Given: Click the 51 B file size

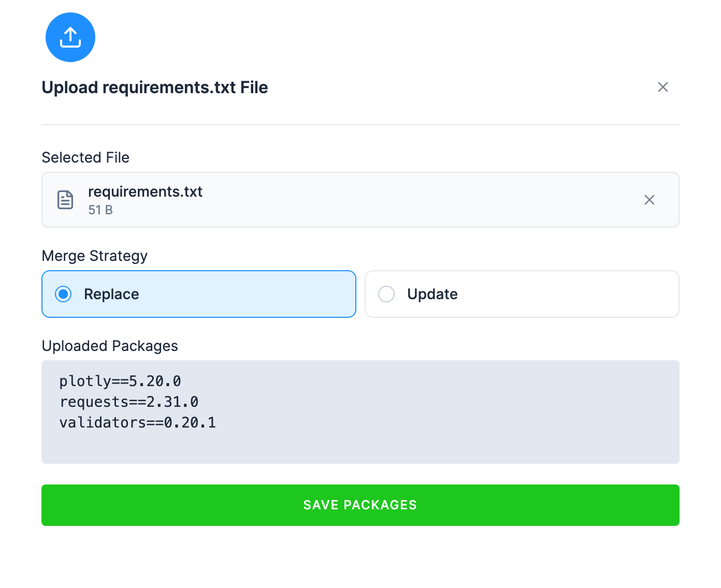Looking at the screenshot, I should click(x=100, y=210).
